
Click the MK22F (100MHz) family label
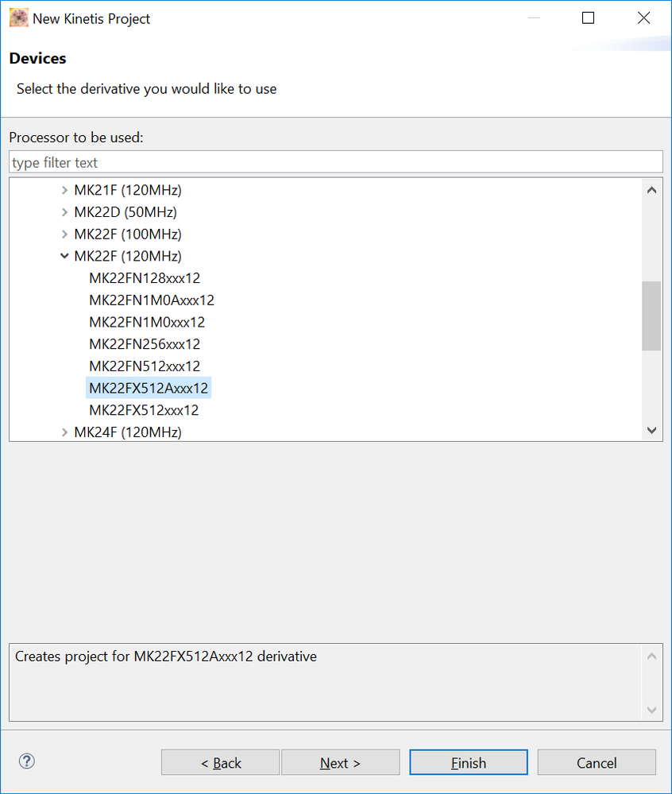[128, 234]
